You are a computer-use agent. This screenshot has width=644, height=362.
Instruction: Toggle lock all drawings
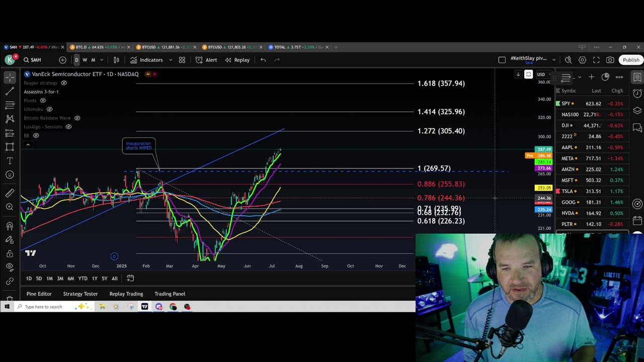pyautogui.click(x=10, y=254)
